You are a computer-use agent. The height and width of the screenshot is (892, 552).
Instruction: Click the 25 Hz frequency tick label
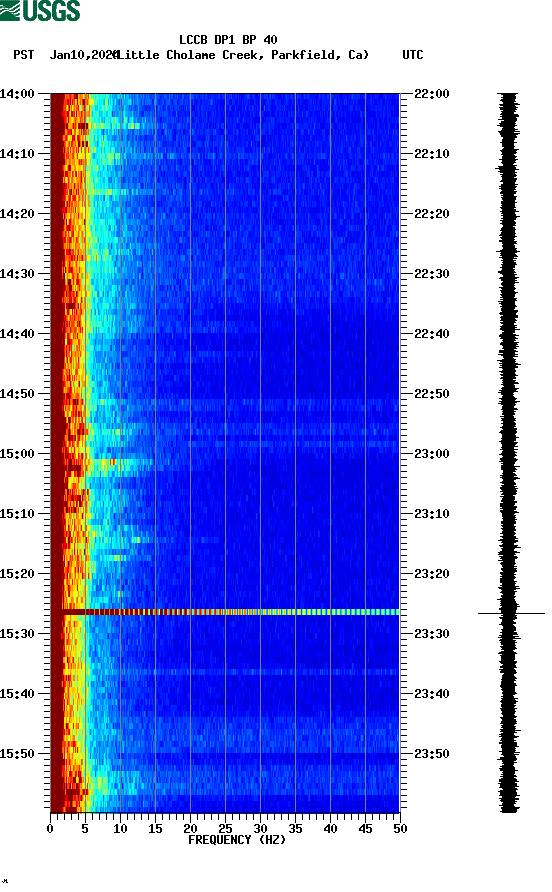(x=225, y=829)
